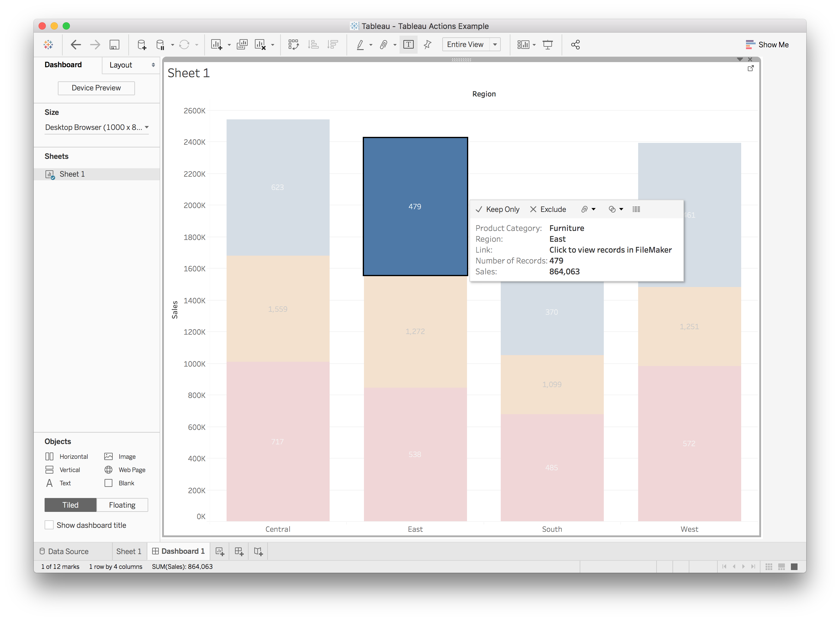840x621 pixels.
Task: Enable Show dashboard title checkbox
Action: pyautogui.click(x=49, y=525)
